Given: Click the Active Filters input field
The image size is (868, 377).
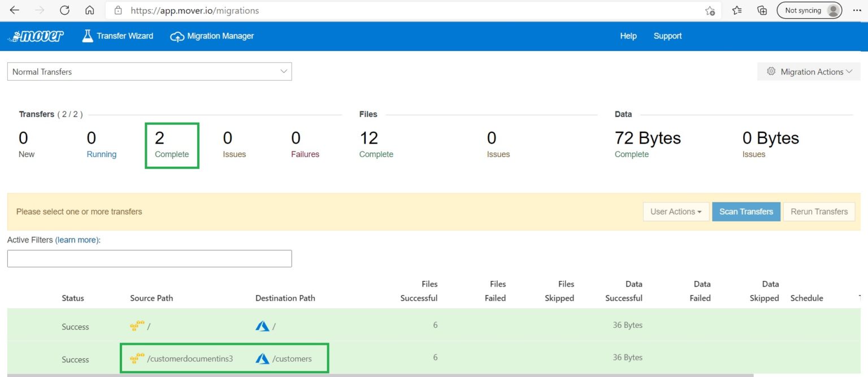Looking at the screenshot, I should (149, 258).
